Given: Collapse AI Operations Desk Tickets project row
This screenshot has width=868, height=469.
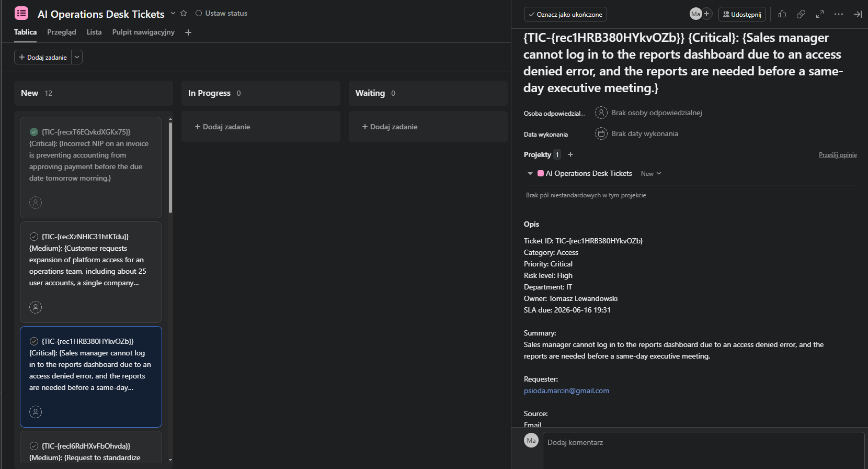Looking at the screenshot, I should coord(530,174).
